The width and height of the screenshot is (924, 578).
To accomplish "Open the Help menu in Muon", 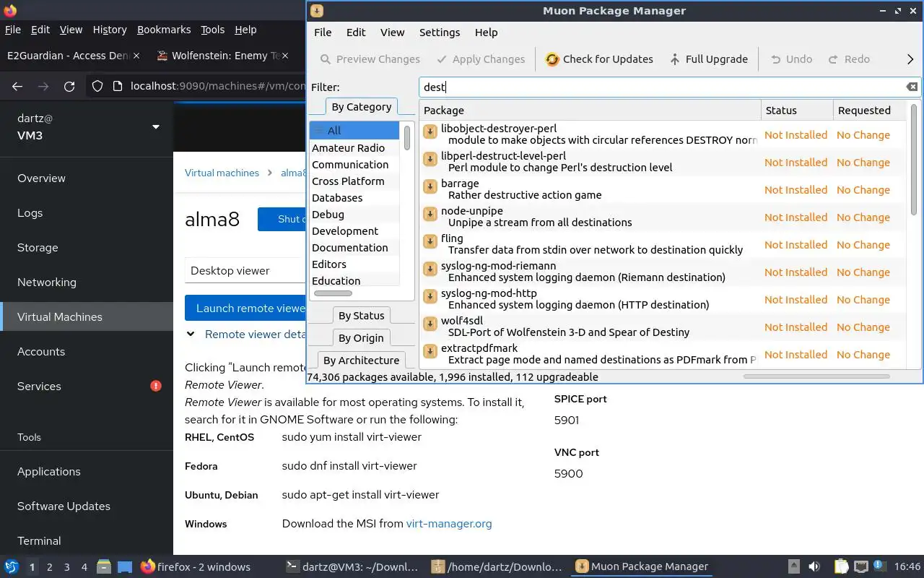I will point(486,33).
